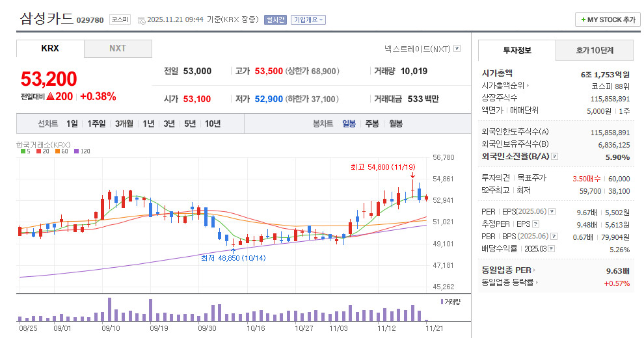This screenshot has width=644, height=338.
Task: Open help icon beside 추정PER EPS
Action: pyautogui.click(x=535, y=224)
